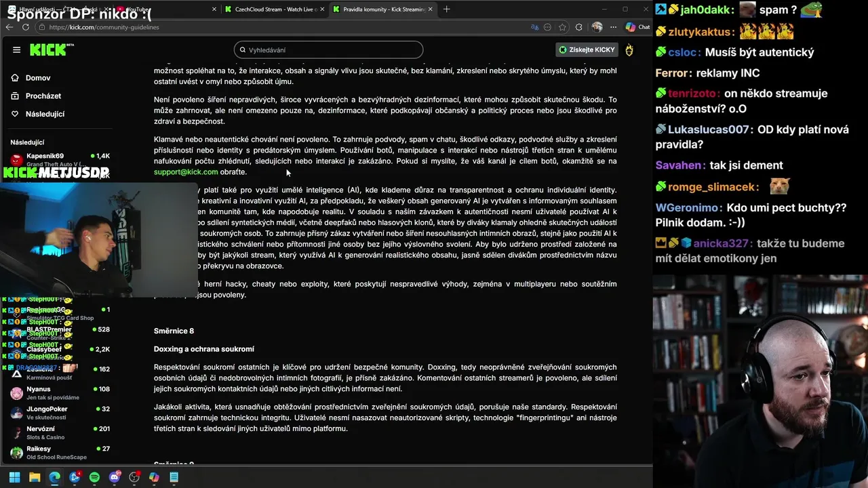Open the browser profile avatar
The height and width of the screenshot is (488, 868).
pos(597,27)
